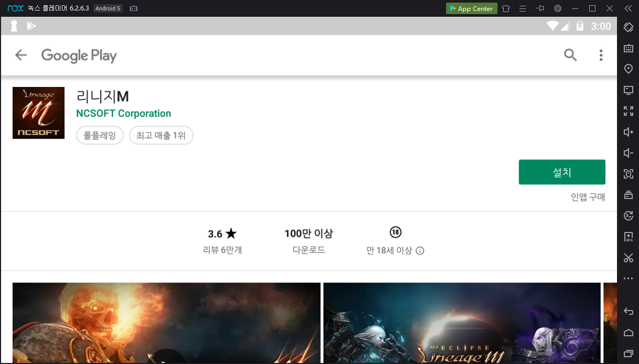The height and width of the screenshot is (364, 639).
Task: Pin the Nox window on top
Action: click(x=540, y=8)
